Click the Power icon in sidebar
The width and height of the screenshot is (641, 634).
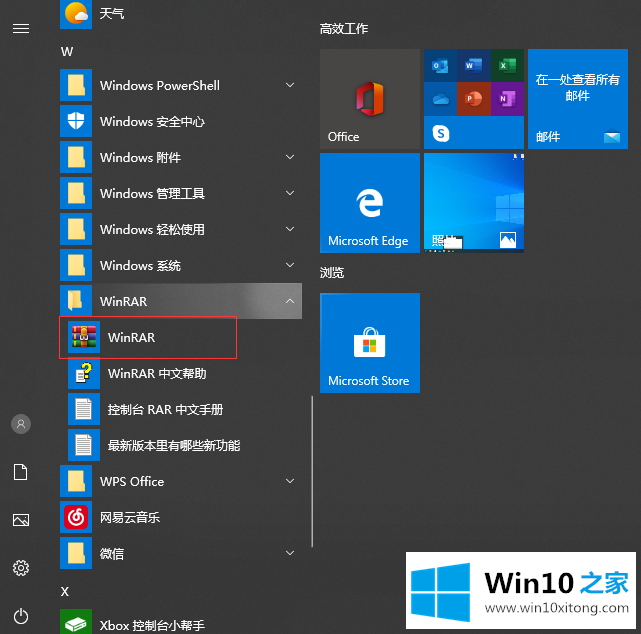point(21,616)
